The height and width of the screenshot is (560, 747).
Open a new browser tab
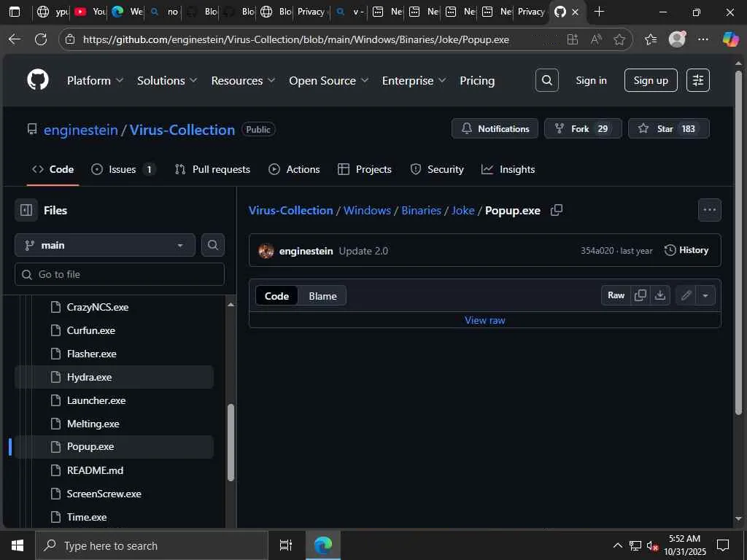(600, 12)
